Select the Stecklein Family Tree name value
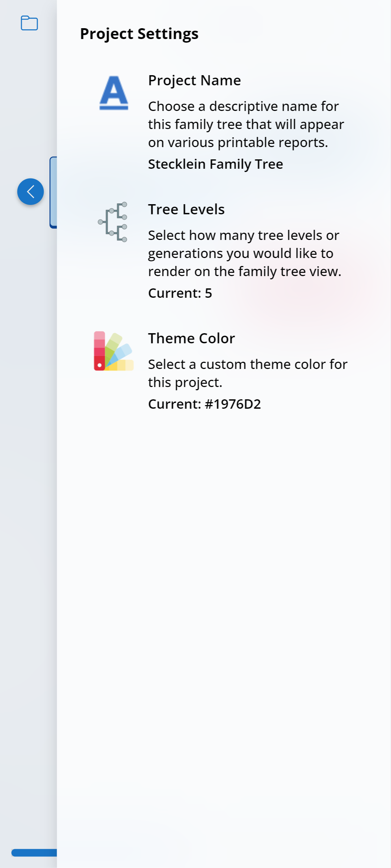Viewport: 391px width, 868px height. [x=215, y=164]
